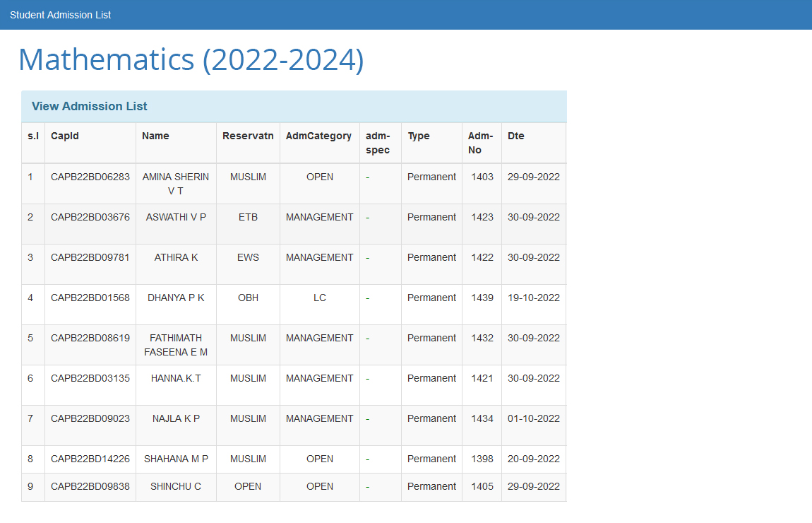812x523 pixels.
Task: Select student name ASWATHI V P
Action: pyautogui.click(x=176, y=217)
